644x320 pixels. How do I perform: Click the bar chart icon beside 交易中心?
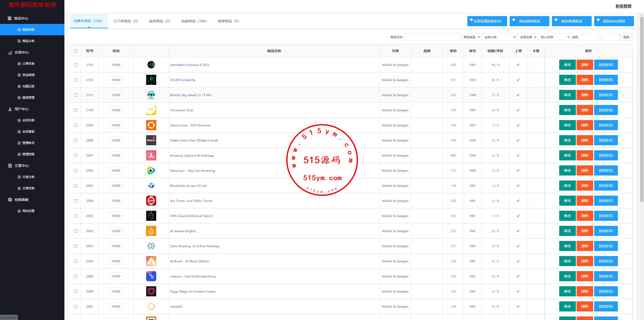click(x=10, y=52)
